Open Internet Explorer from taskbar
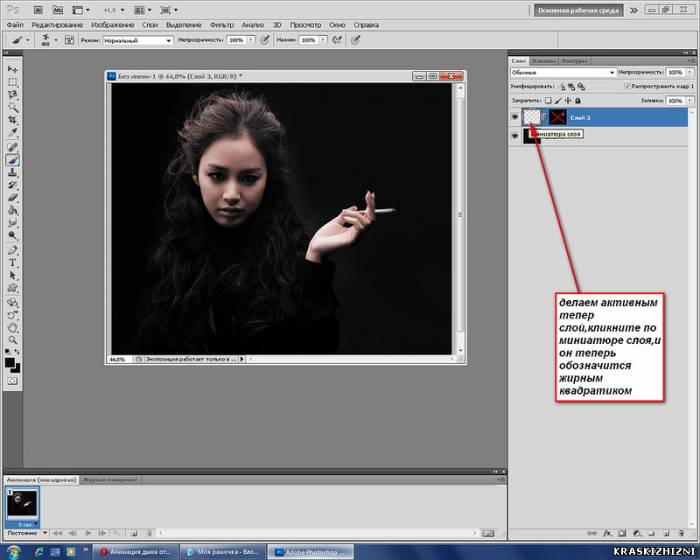This screenshot has width=700, height=560. coord(39,552)
